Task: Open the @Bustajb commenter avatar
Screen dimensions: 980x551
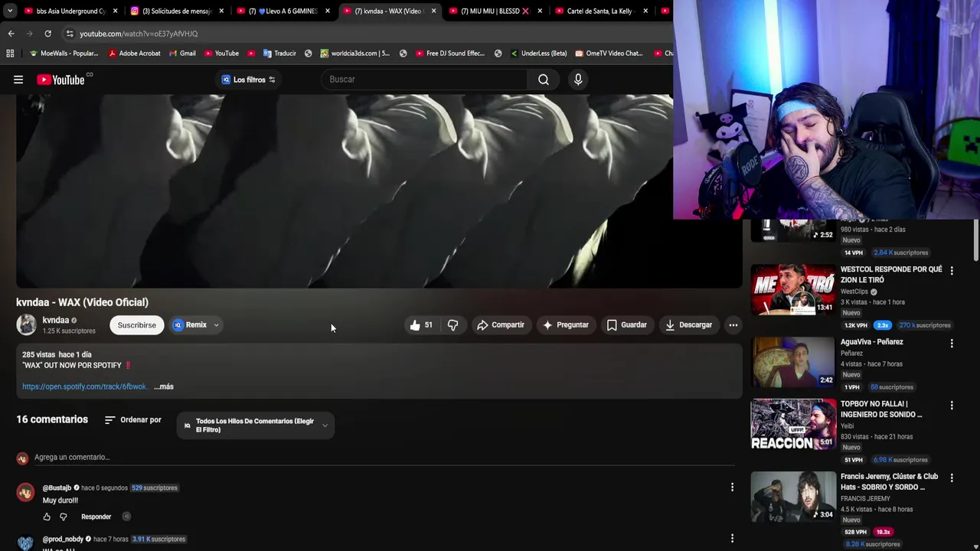Action: [25, 492]
